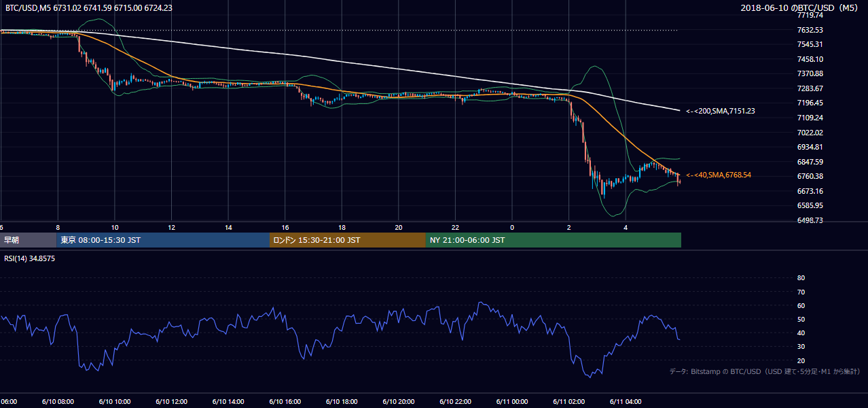
Task: Click price axis value 6585.95
Action: pos(810,205)
